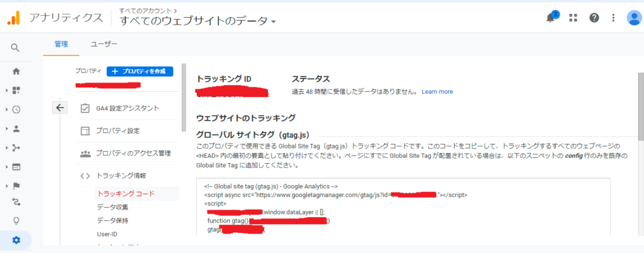Click the ウェブサイトのトラッキング heading
644x253 pixels.
[246, 118]
